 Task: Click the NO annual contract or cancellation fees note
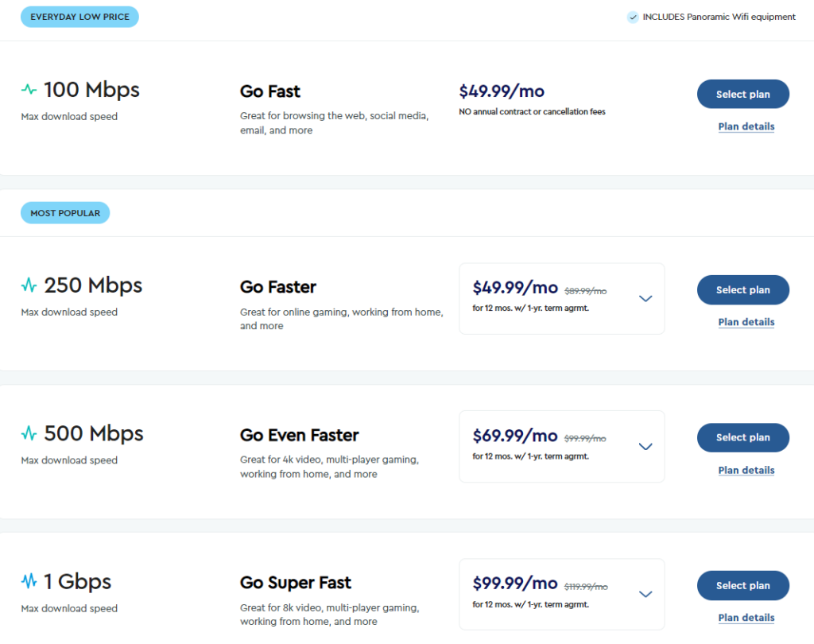coord(532,111)
